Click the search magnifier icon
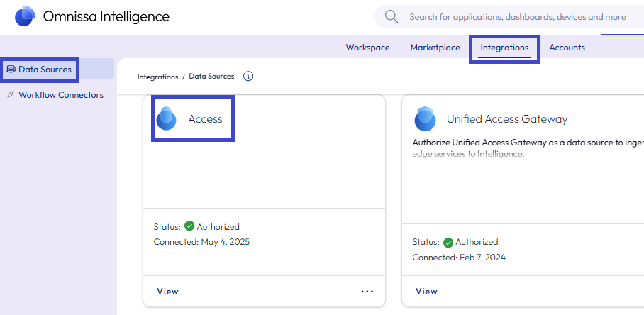 [x=392, y=17]
